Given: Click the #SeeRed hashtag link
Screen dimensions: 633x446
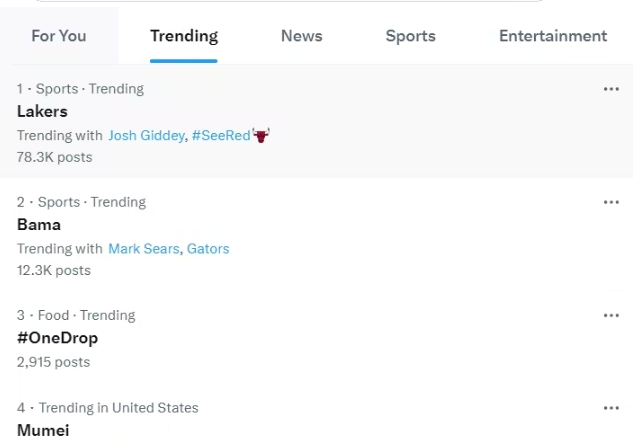Looking at the screenshot, I should tap(221, 135).
